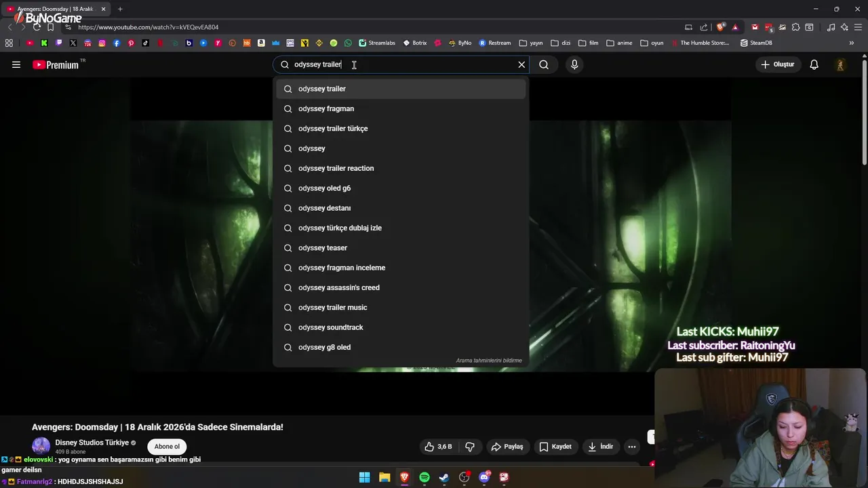Open YouTube notifications bell
Viewport: 868px width, 488px height.
coord(814,64)
